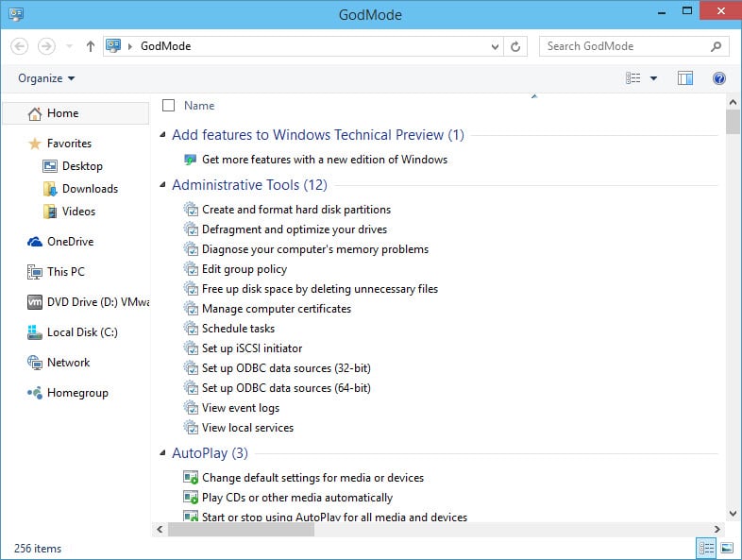
Task: Collapse the AutoPlay group
Action: (x=162, y=453)
